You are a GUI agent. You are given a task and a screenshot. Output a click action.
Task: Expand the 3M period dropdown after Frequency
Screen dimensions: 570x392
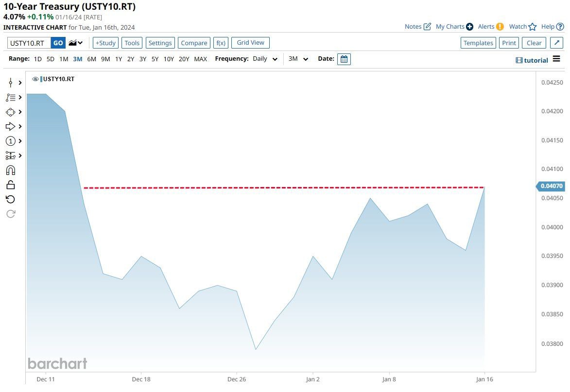click(298, 59)
